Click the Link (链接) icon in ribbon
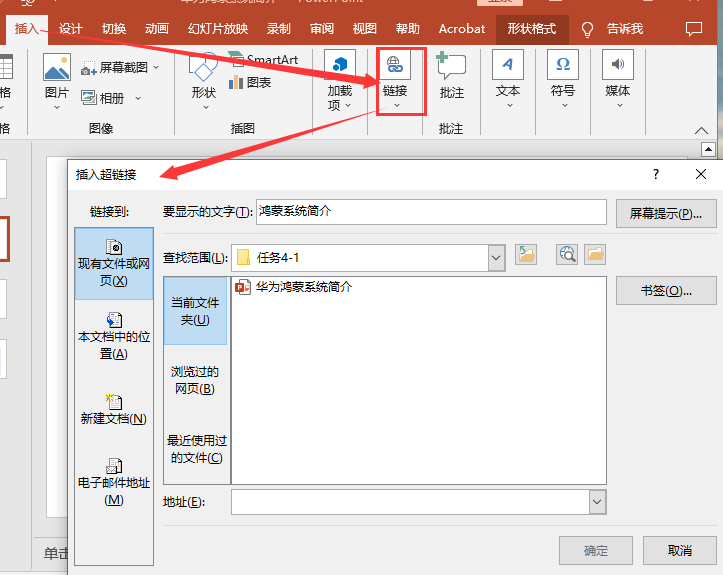Viewport: 723px width, 575px height. pyautogui.click(x=394, y=67)
